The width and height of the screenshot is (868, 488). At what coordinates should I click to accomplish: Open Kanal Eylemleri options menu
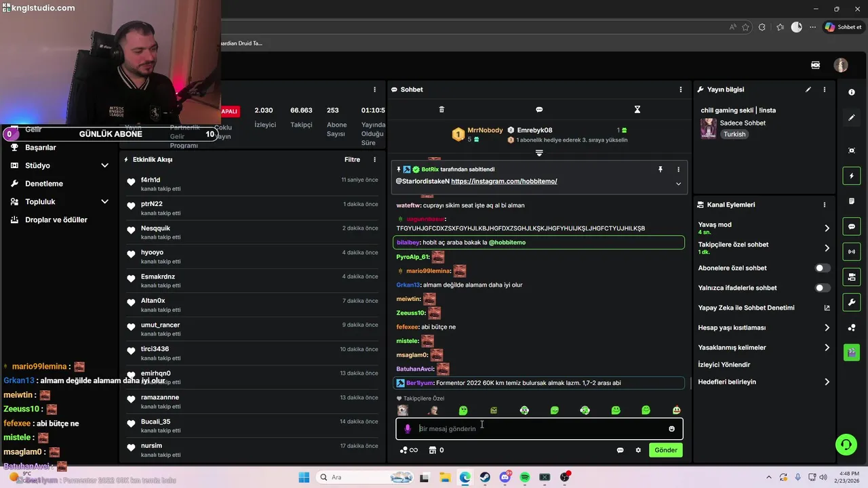tap(825, 205)
